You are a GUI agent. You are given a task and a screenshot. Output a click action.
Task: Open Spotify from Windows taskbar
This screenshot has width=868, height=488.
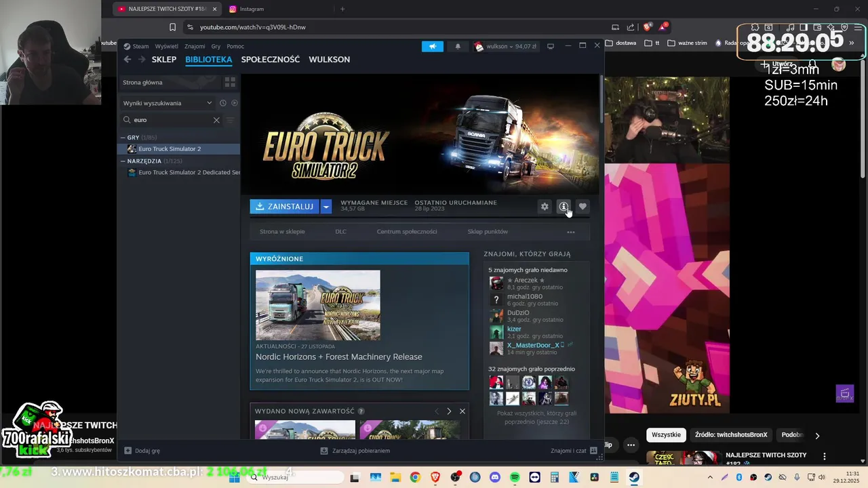[x=515, y=477]
